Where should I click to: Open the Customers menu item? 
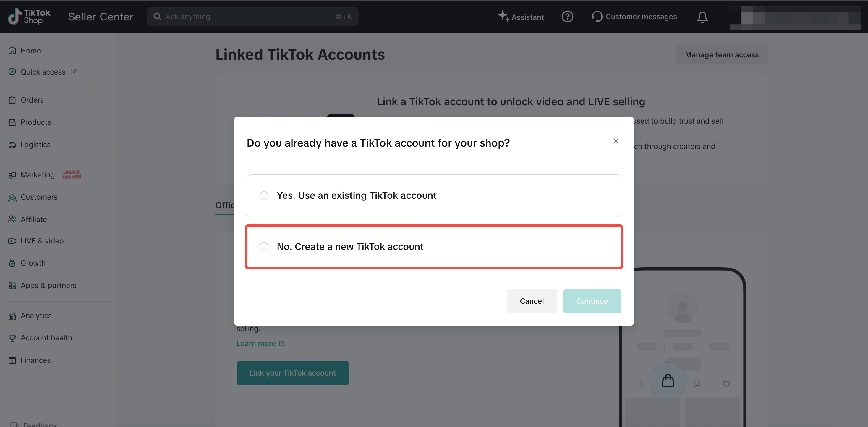tap(39, 197)
